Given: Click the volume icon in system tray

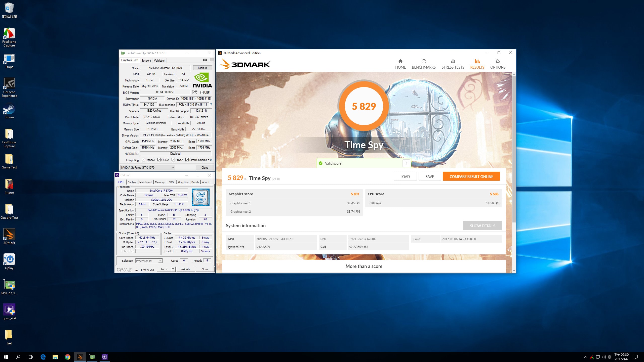Looking at the screenshot, I should coord(604,357).
